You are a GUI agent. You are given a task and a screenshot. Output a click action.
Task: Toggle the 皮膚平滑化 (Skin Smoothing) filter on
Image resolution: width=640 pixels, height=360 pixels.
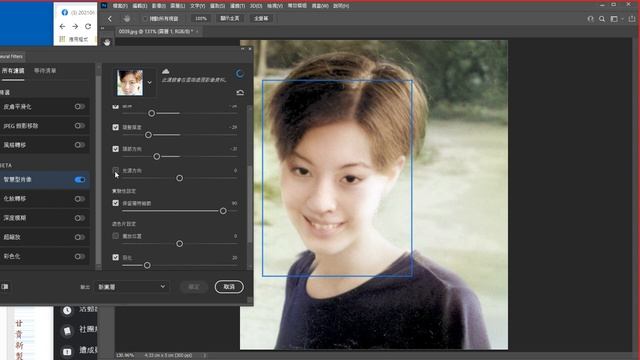pos(80,107)
